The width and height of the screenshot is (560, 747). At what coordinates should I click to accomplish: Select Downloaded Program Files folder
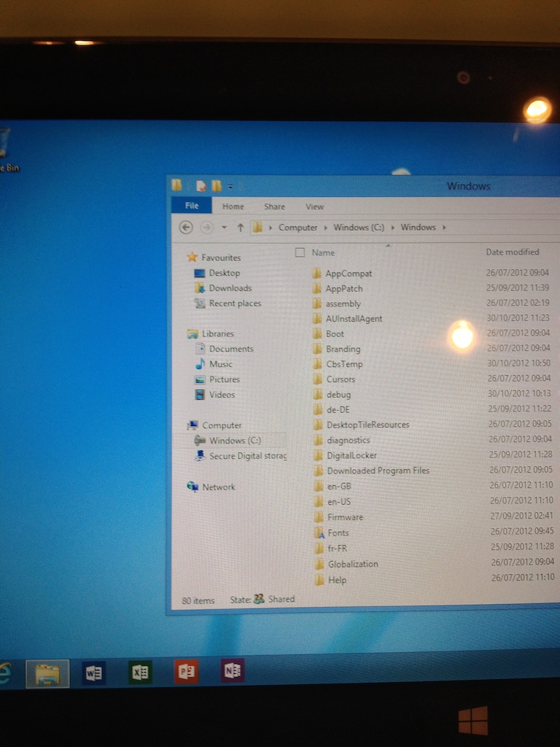378,471
